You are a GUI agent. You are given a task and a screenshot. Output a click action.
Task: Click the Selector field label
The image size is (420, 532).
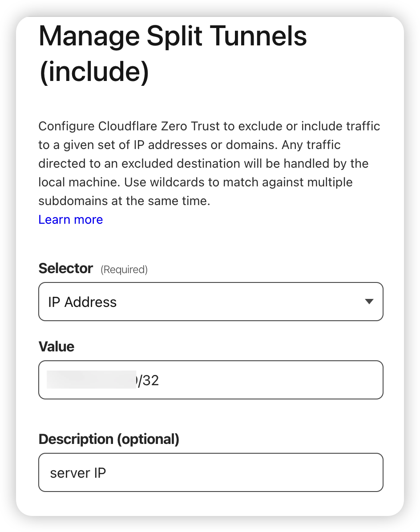click(x=65, y=268)
